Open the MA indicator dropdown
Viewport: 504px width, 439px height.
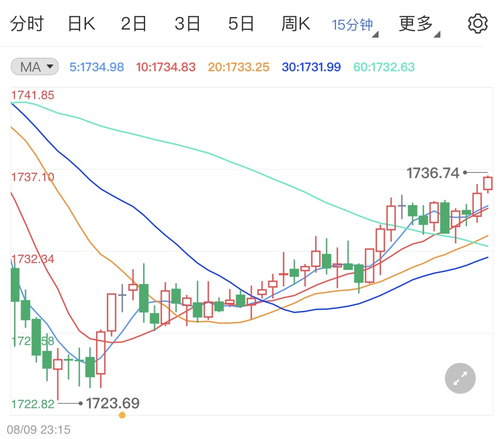click(34, 67)
